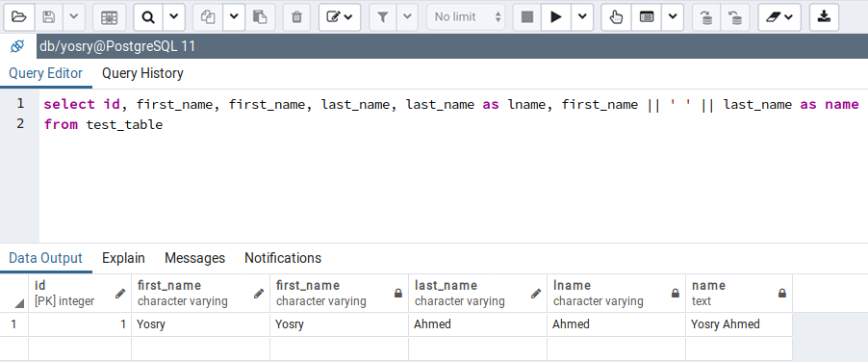Click the Copy rows icon

click(208, 17)
